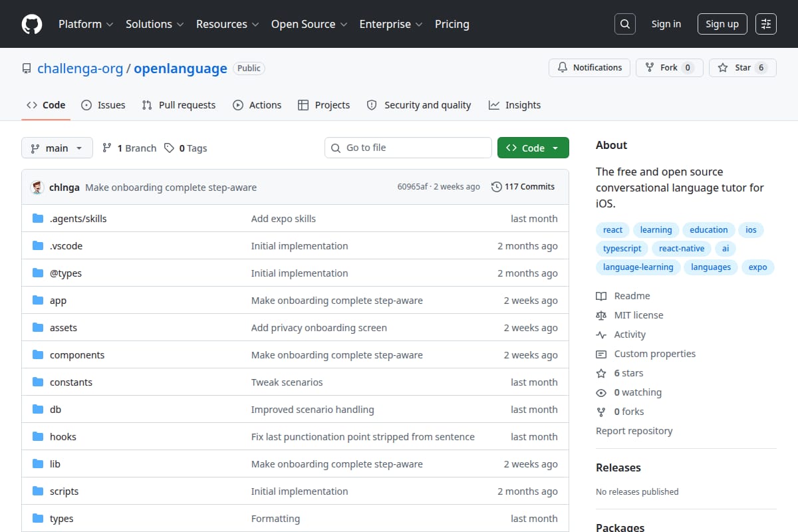Click the Sign in link

point(666,24)
